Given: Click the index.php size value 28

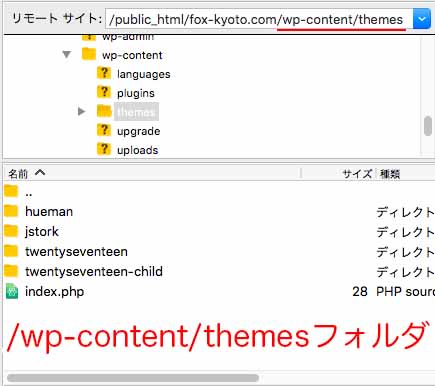Looking at the screenshot, I should click(360, 292).
